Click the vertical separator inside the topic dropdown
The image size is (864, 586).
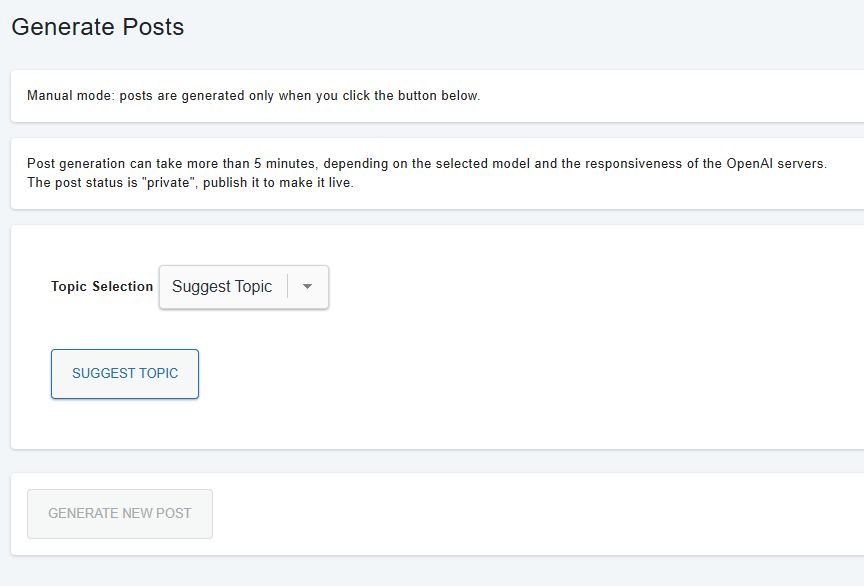(x=288, y=287)
